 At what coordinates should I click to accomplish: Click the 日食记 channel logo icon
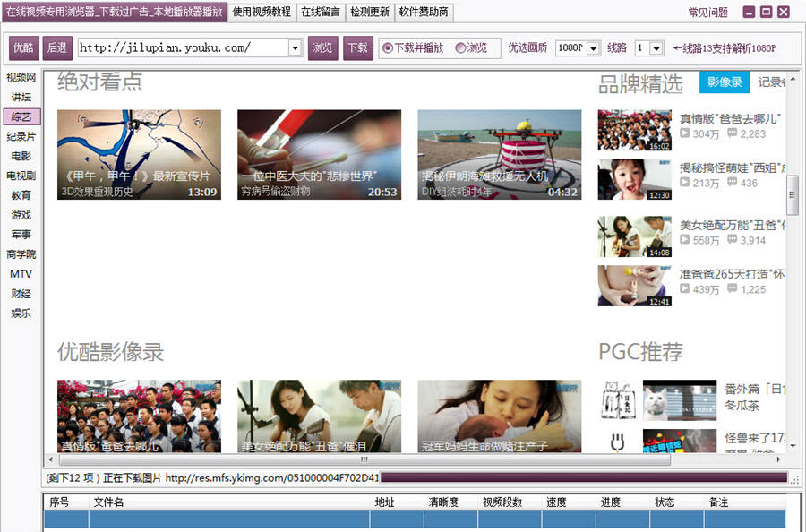pyautogui.click(x=618, y=400)
